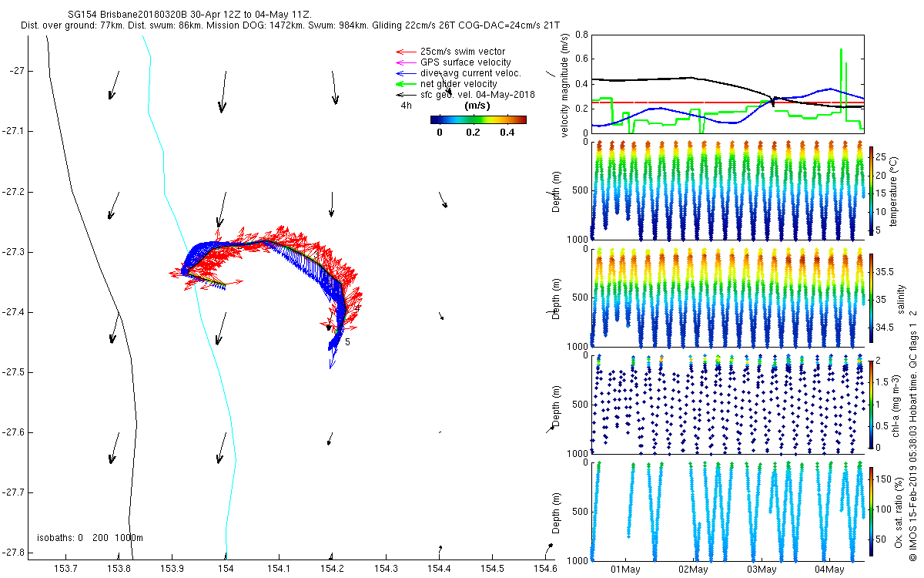Click the '4h' label beside the velocity colorbar
Viewport: 924px width, 578px height.
point(406,106)
